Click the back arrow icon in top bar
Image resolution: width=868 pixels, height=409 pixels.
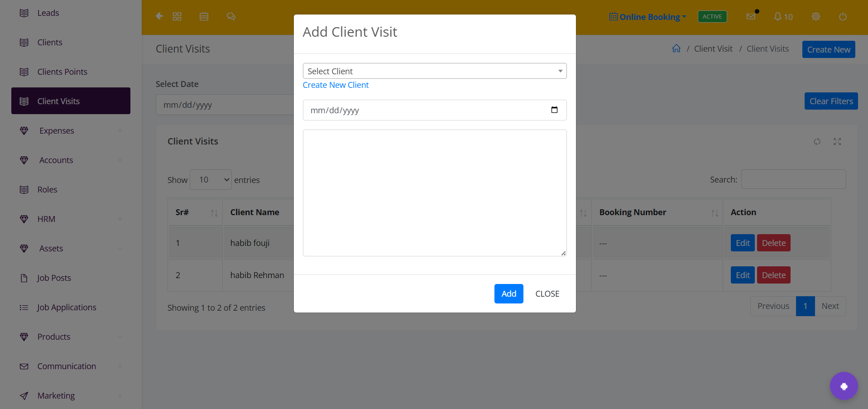tap(159, 16)
